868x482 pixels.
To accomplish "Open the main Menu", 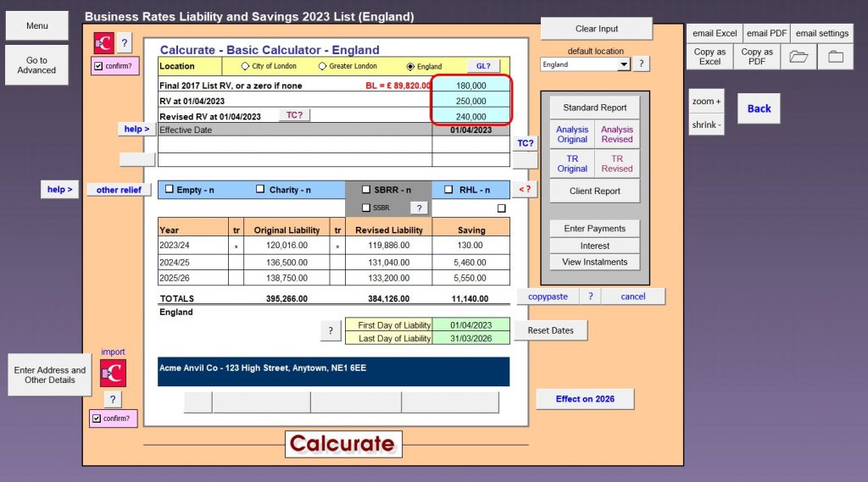I will (36, 26).
